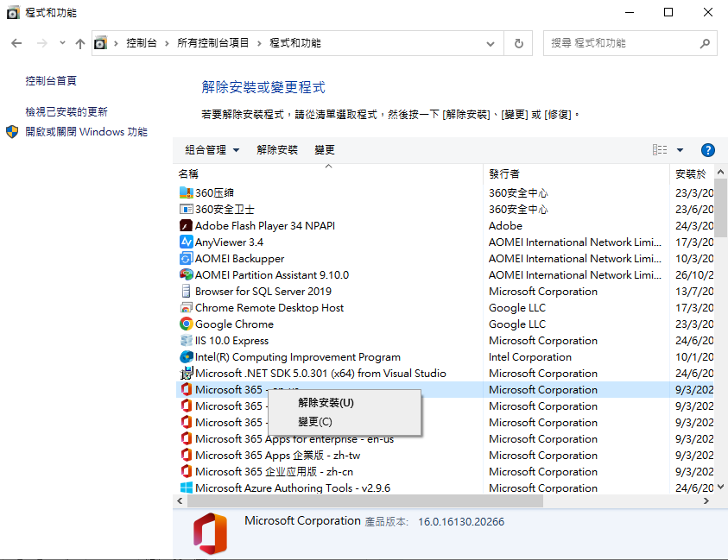Click Microsoft Azure Authoring Tools icon

tap(187, 488)
